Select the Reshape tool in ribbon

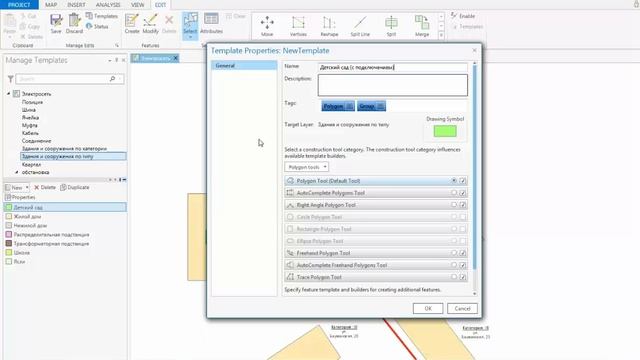[x=329, y=25]
